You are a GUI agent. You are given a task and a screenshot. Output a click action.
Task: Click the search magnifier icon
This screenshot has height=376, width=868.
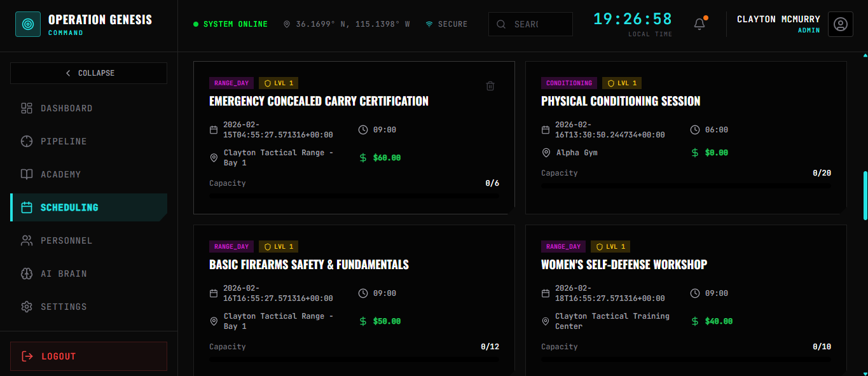click(501, 24)
